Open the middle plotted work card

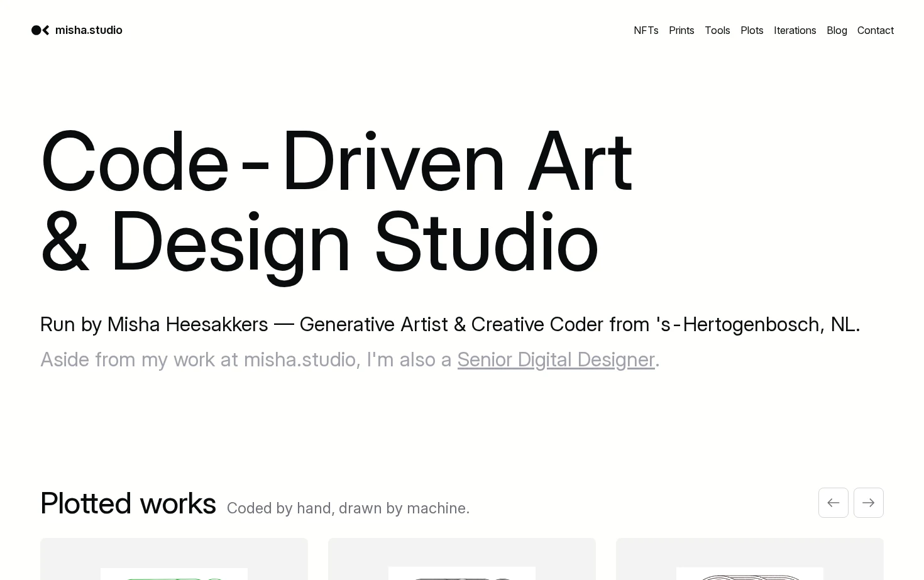click(x=462, y=559)
